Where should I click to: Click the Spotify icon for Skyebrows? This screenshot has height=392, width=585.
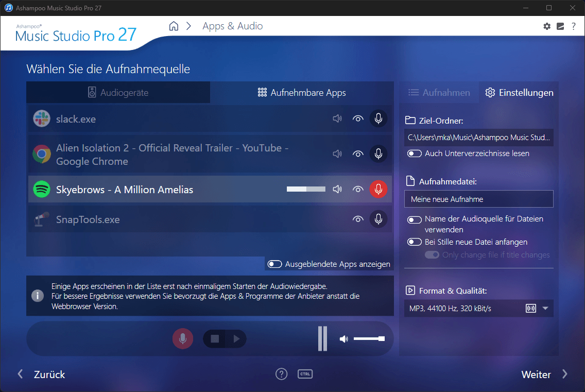tap(42, 189)
